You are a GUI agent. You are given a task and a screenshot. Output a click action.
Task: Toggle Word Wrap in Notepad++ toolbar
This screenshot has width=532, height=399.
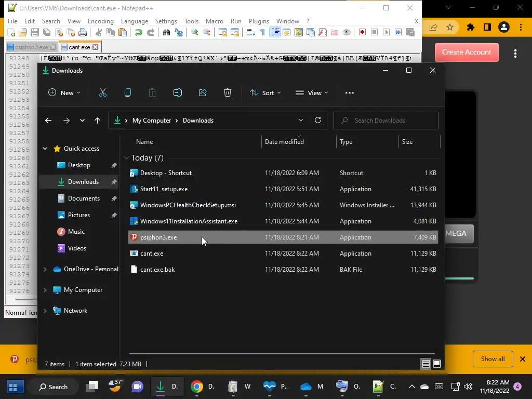pos(251,32)
